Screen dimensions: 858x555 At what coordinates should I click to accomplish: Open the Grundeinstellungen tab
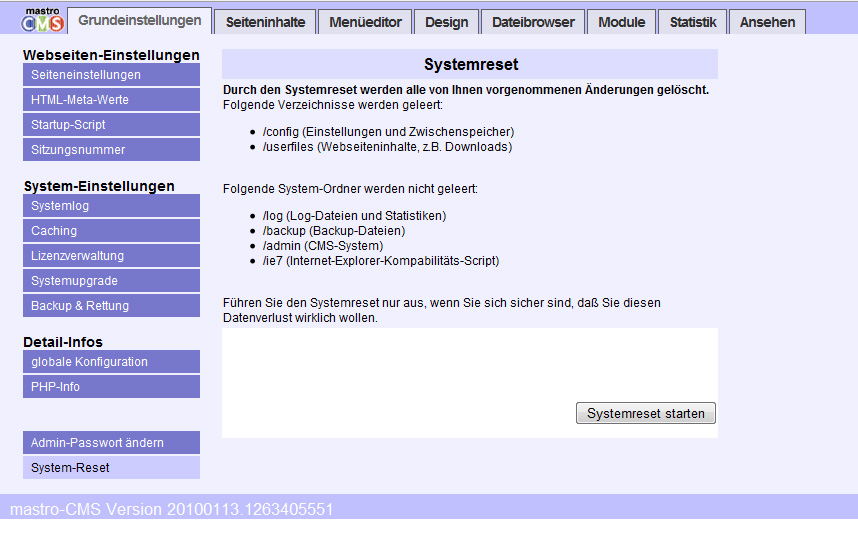coord(140,21)
